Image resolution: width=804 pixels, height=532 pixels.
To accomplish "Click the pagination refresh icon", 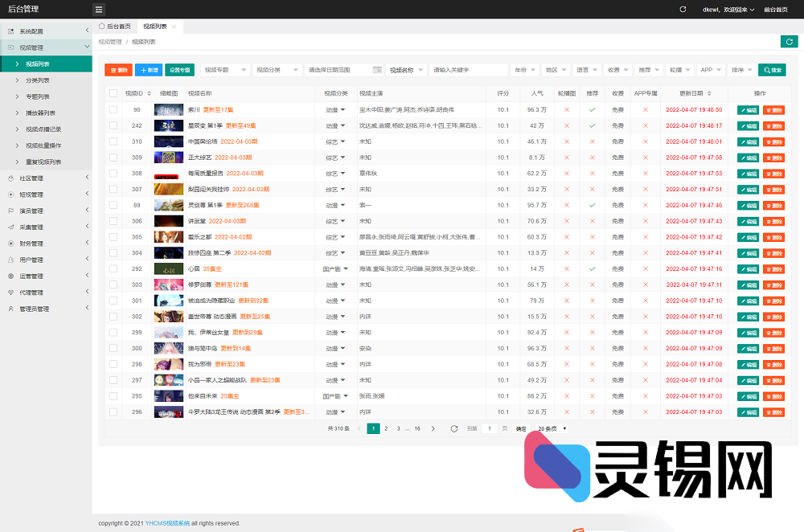I will coord(454,429).
